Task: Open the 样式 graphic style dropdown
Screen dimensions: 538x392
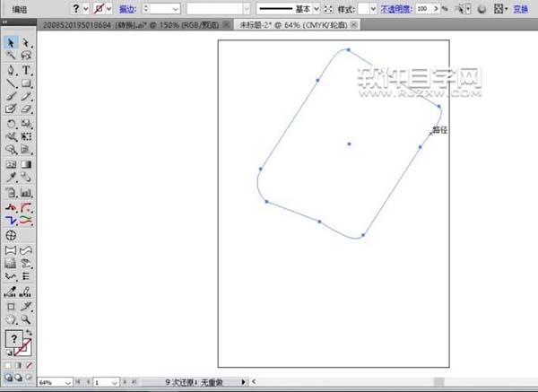Action: [373, 9]
